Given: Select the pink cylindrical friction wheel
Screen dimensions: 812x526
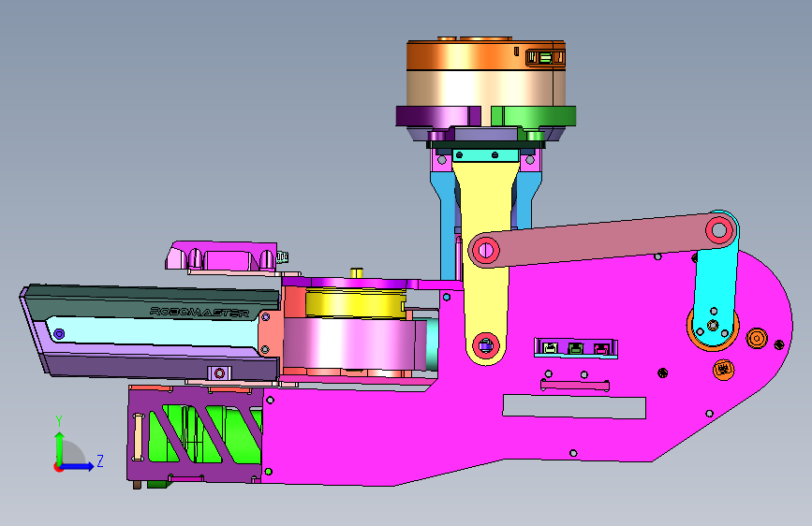Looking at the screenshot, I should [355, 343].
